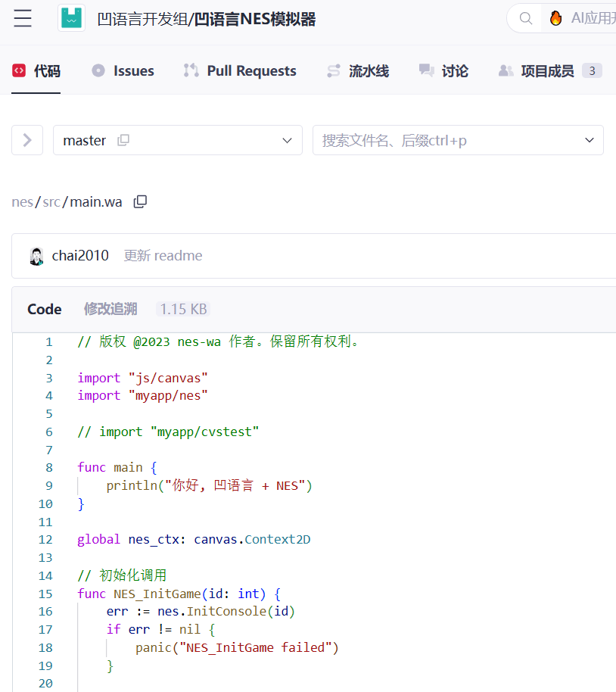Image resolution: width=616 pixels, height=692 pixels.
Task: Expand the file tree sidebar arrow
Action: [x=27, y=140]
